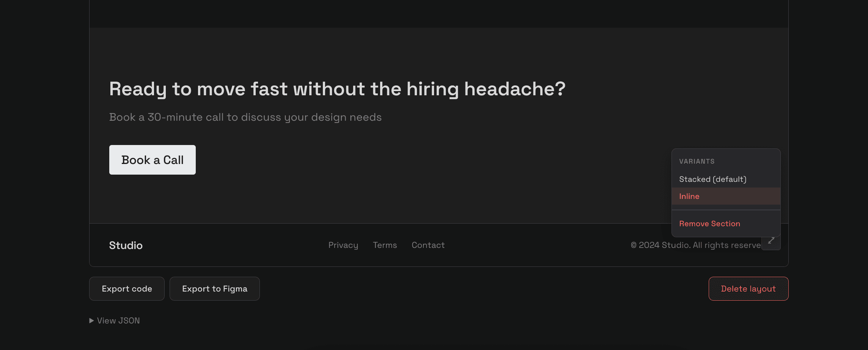Click the dark section strip above the headline
The image size is (868, 350).
439,14
